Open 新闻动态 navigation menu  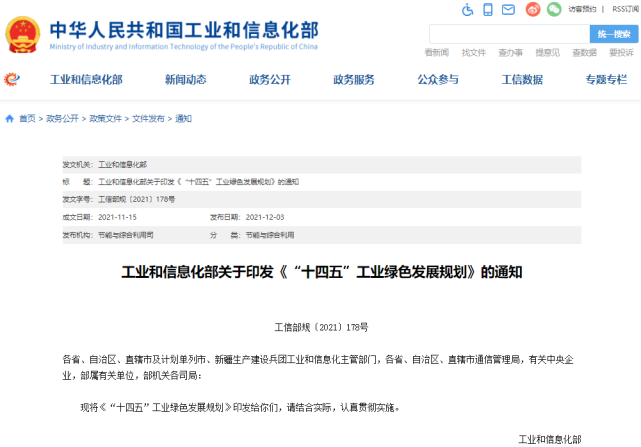[186, 79]
